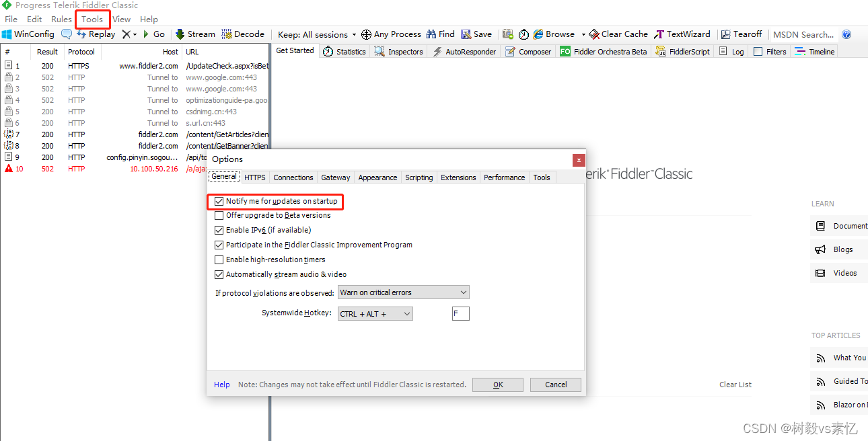Switch to the AutoResponder tab

464,52
